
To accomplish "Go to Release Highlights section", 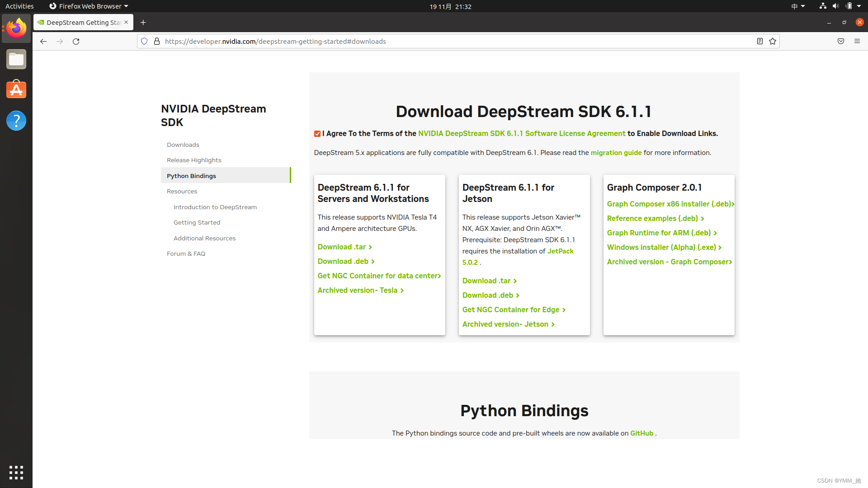I will (194, 160).
